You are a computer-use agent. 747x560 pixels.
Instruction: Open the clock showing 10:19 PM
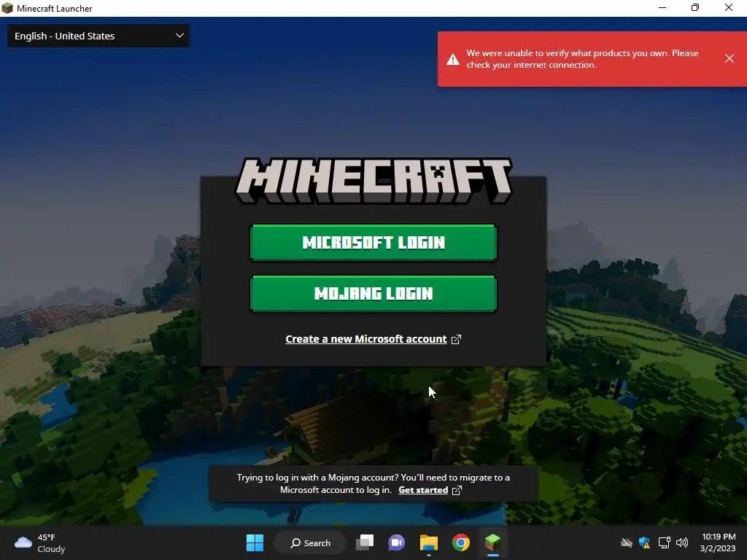click(x=718, y=542)
